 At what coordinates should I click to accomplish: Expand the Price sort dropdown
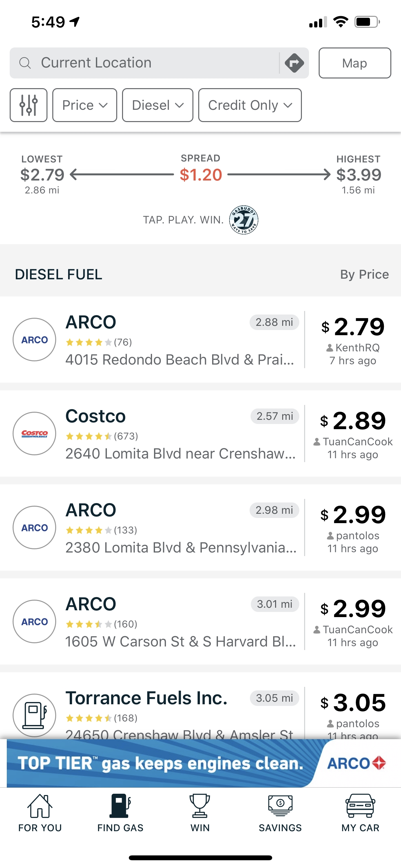[85, 105]
